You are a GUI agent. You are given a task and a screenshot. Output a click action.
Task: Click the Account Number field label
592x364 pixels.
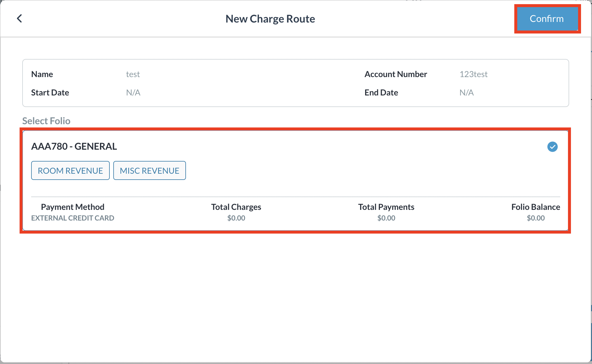(396, 74)
